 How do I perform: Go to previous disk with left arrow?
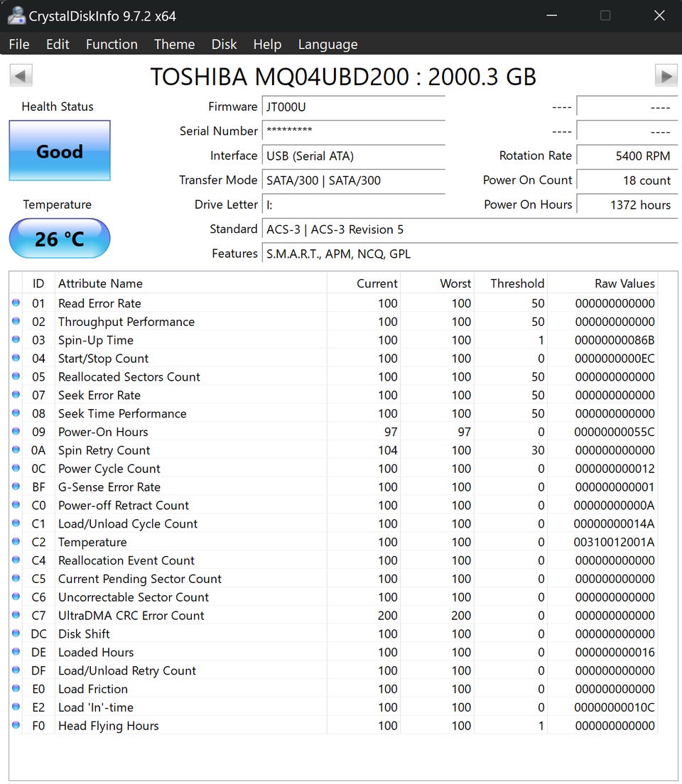(21, 76)
